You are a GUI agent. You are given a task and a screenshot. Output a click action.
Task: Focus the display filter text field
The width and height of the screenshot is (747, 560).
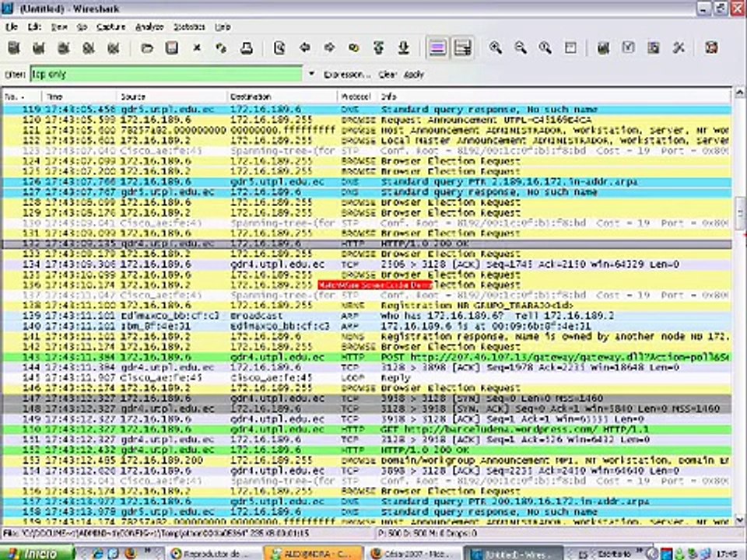click(167, 75)
